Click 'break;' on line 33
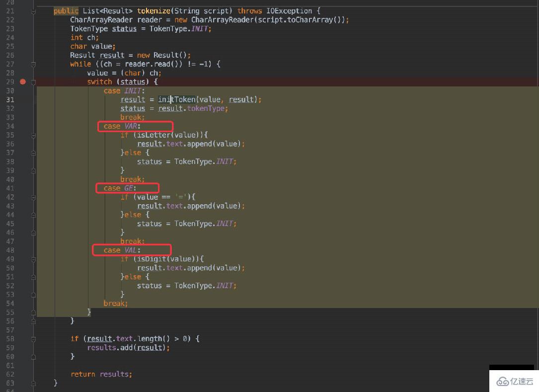 pos(132,117)
